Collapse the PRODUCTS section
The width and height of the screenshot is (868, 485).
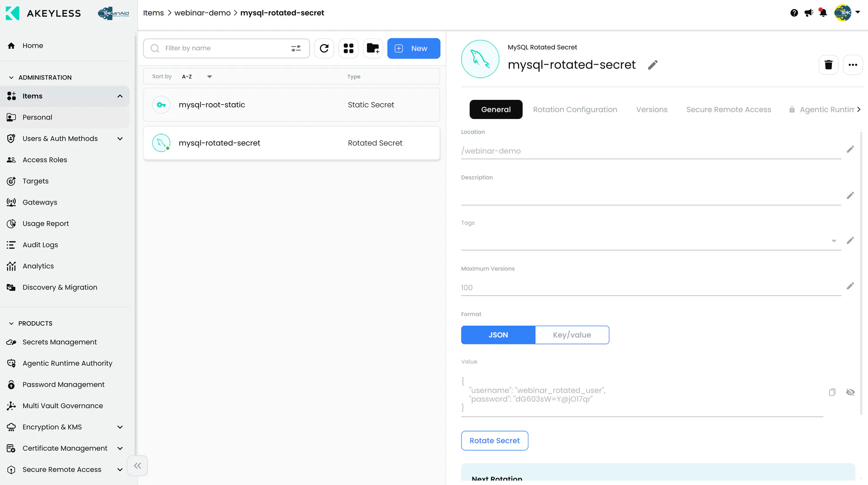pyautogui.click(x=11, y=323)
